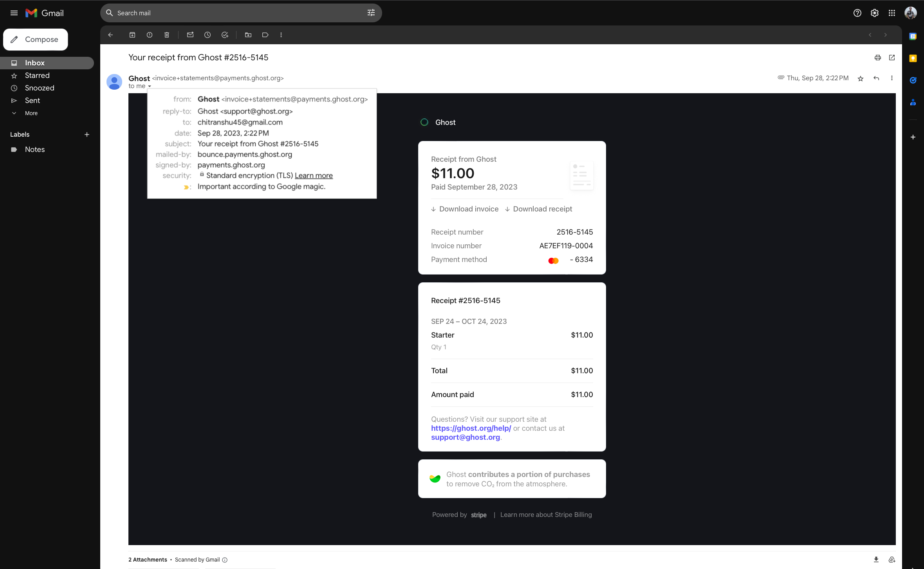
Task: Open the Google apps grid
Action: [892, 13]
